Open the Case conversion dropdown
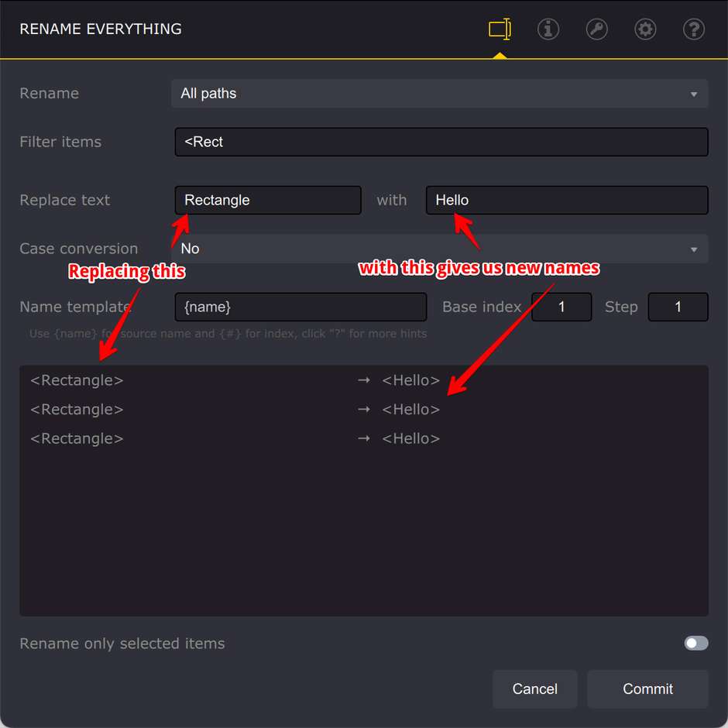The width and height of the screenshot is (728, 728). click(x=439, y=249)
